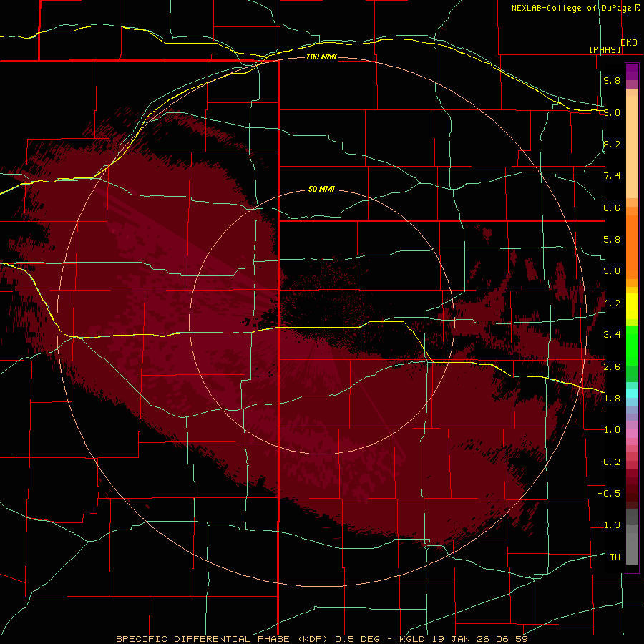
Task: Click the 100 NMI range ring label
Action: point(321,57)
